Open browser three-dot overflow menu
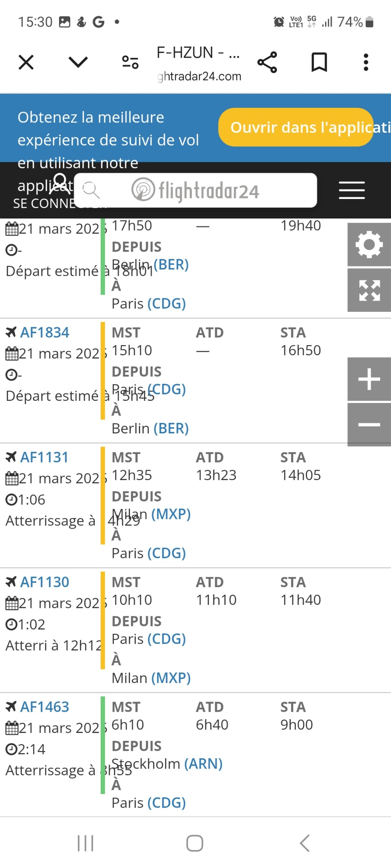This screenshot has width=391, height=868. tap(366, 62)
